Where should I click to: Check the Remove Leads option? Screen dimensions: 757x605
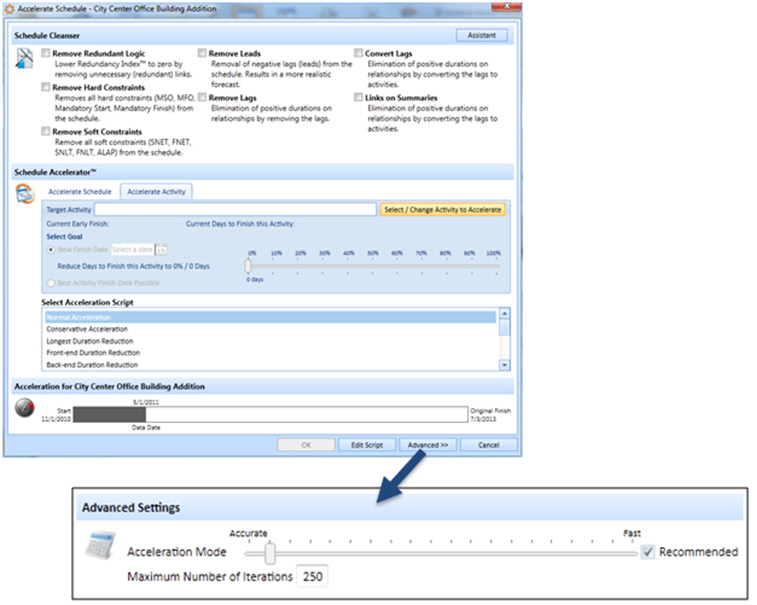coord(202,54)
